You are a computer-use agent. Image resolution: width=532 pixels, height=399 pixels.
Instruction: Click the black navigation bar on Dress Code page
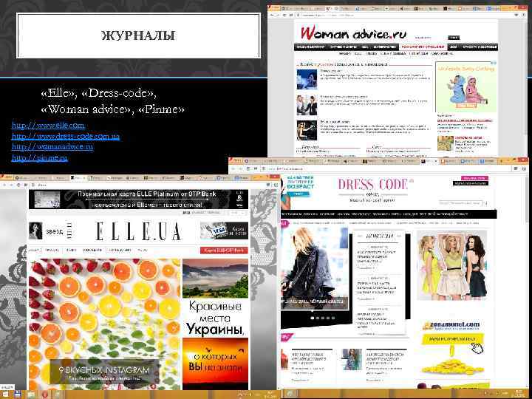[x=389, y=214]
